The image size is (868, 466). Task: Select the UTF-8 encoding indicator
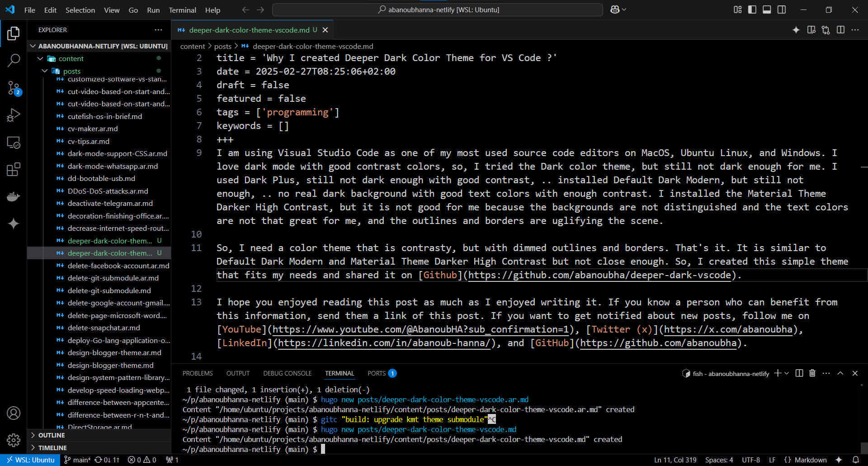click(751, 460)
